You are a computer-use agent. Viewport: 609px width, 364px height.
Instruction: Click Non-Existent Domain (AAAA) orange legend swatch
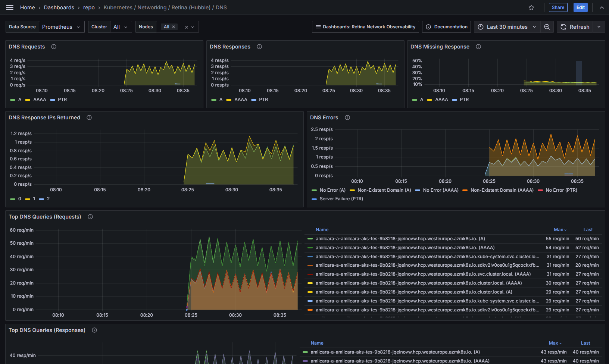[465, 190]
